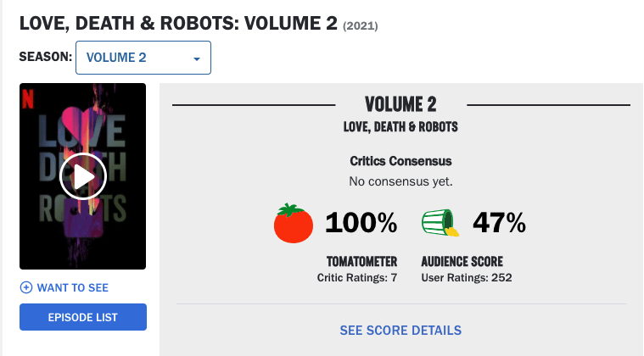Image resolution: width=644 pixels, height=356 pixels.
Task: Click the 47% audience score
Action: coord(499,223)
